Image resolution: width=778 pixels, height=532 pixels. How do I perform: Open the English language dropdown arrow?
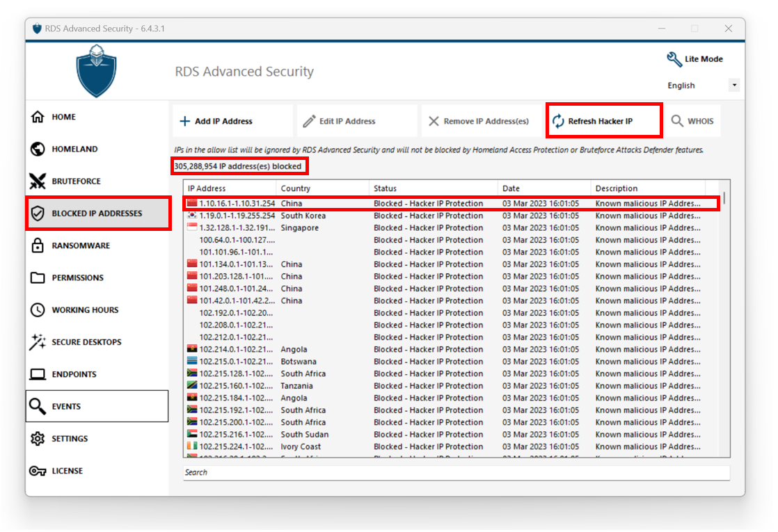(x=734, y=86)
